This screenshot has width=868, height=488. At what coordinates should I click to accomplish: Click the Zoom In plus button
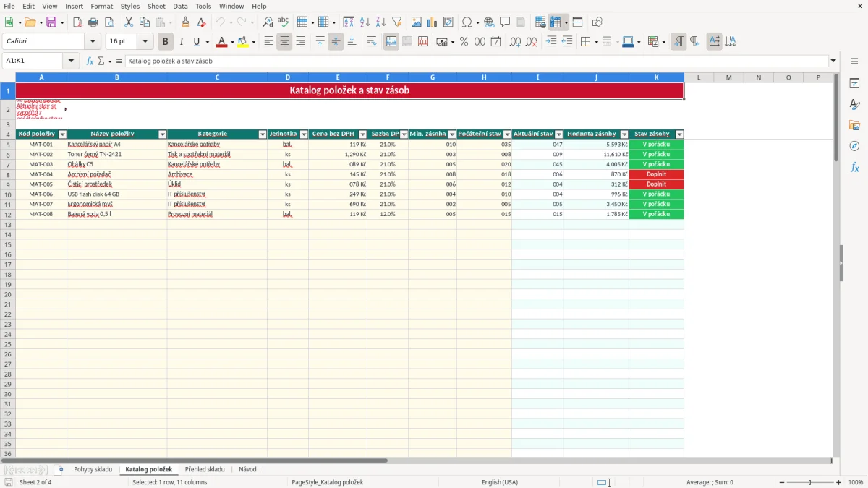(x=839, y=482)
